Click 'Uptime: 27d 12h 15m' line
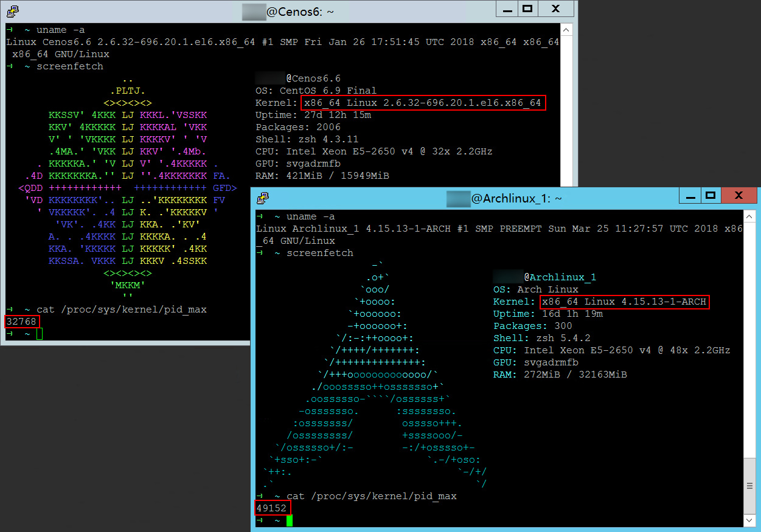The height and width of the screenshot is (532, 761). pyautogui.click(x=313, y=115)
